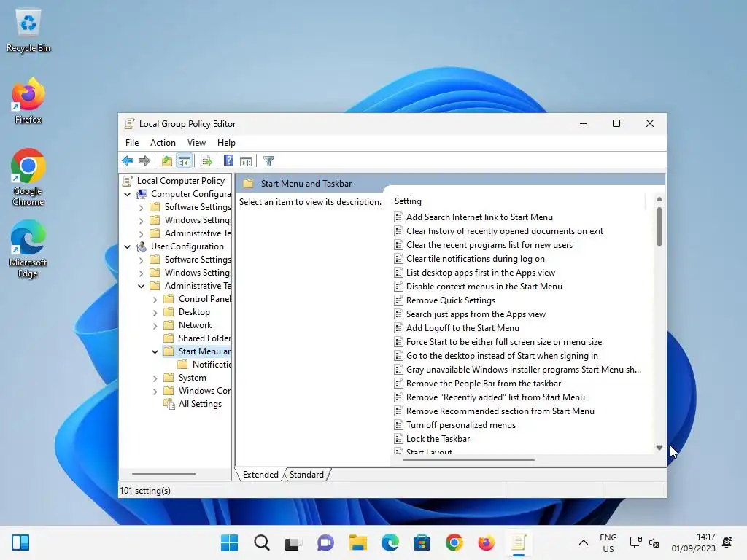This screenshot has width=747, height=560.
Task: Open Task View icon in taskbar
Action: point(293,543)
